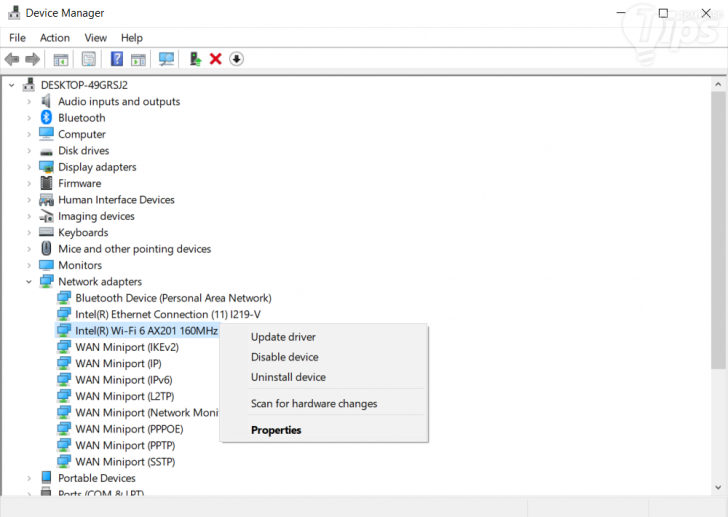The height and width of the screenshot is (517, 728).
Task: Click the Monitors category icon
Action: click(x=46, y=265)
